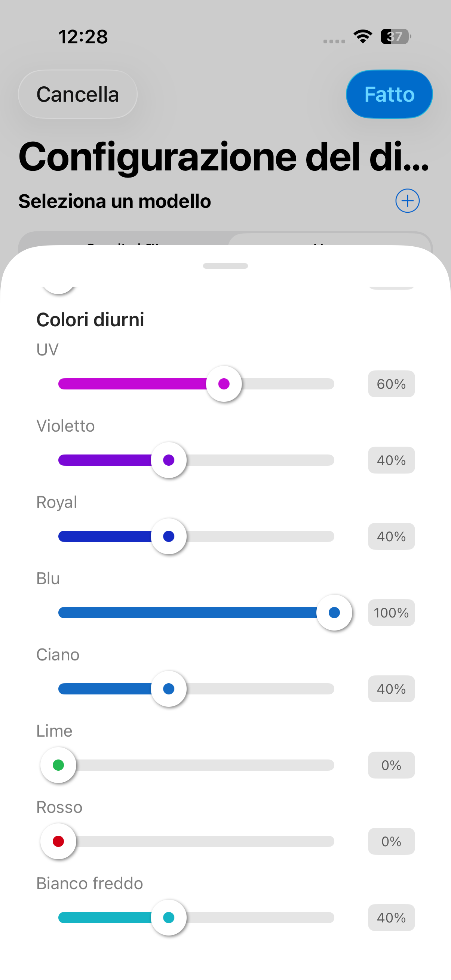Click the Blu slider knob
The width and height of the screenshot is (451, 980).
tap(334, 613)
